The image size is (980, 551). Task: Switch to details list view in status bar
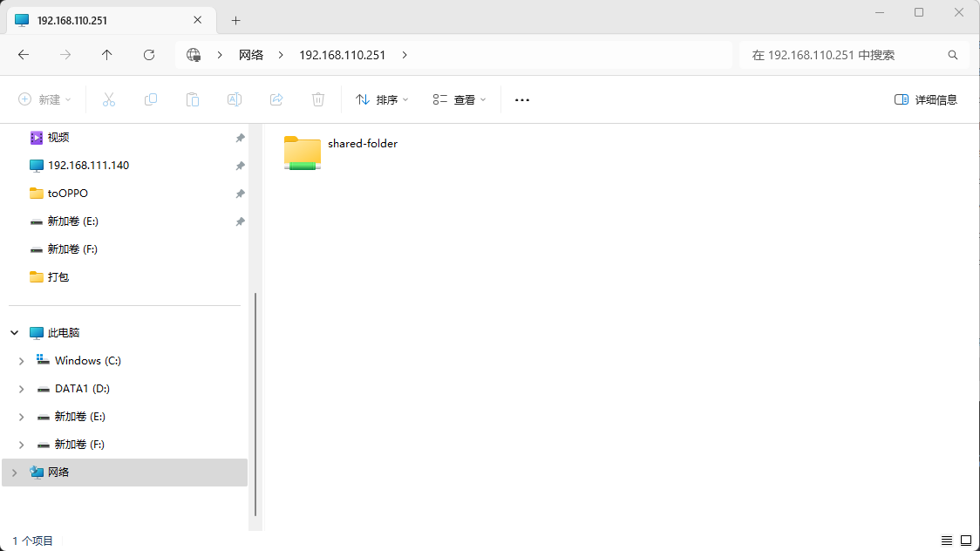(x=947, y=541)
